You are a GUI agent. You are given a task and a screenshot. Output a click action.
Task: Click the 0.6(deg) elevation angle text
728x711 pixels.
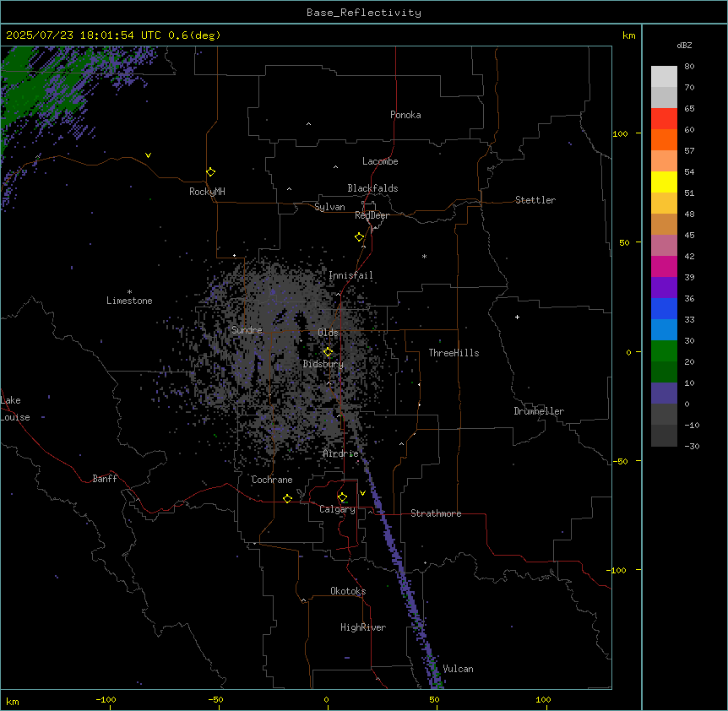tap(194, 35)
